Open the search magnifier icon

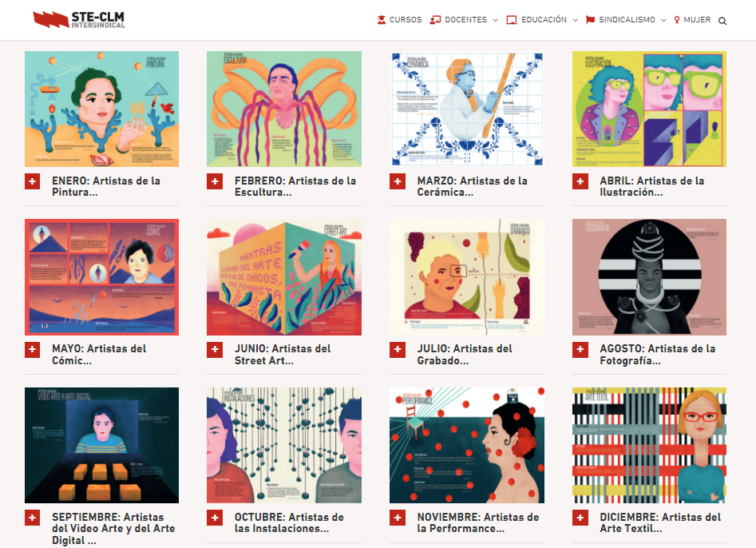[x=722, y=21]
